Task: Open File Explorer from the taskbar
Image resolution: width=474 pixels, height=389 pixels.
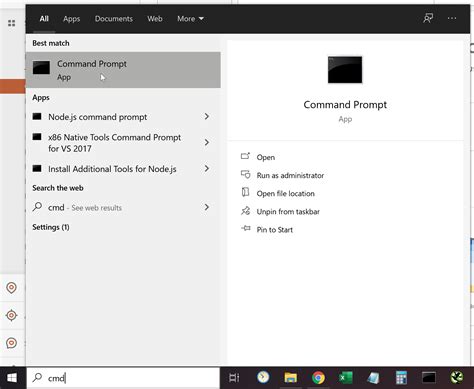Action: [291, 378]
